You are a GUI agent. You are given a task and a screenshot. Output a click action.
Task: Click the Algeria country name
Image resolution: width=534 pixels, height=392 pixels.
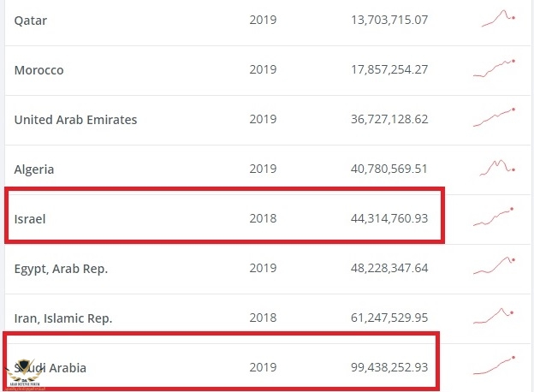pos(34,169)
